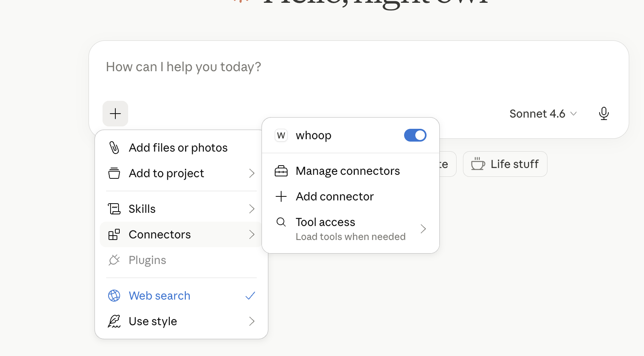
Task: Click the whoop connector W icon
Action: coord(281,136)
